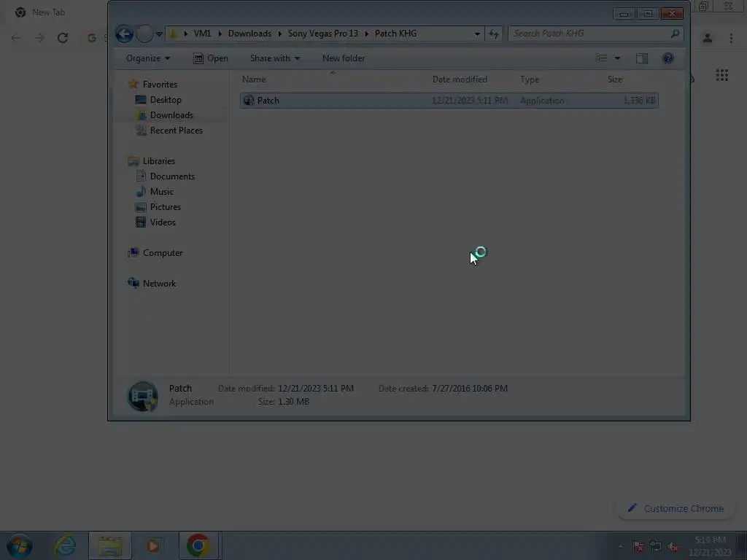Image resolution: width=747 pixels, height=560 pixels.
Task: Click the Customize Chrome button
Action: click(x=676, y=508)
